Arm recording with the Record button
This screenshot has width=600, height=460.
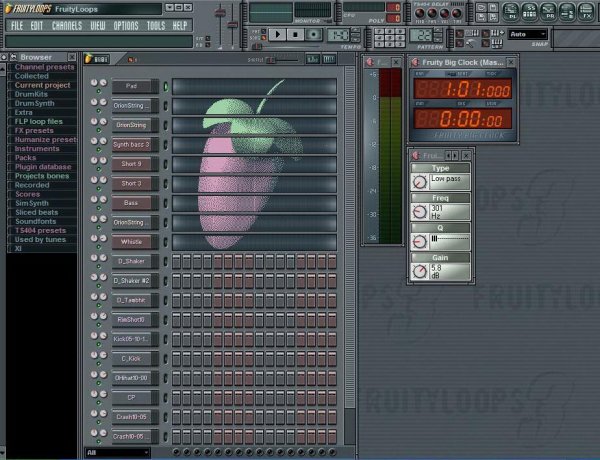click(x=313, y=35)
